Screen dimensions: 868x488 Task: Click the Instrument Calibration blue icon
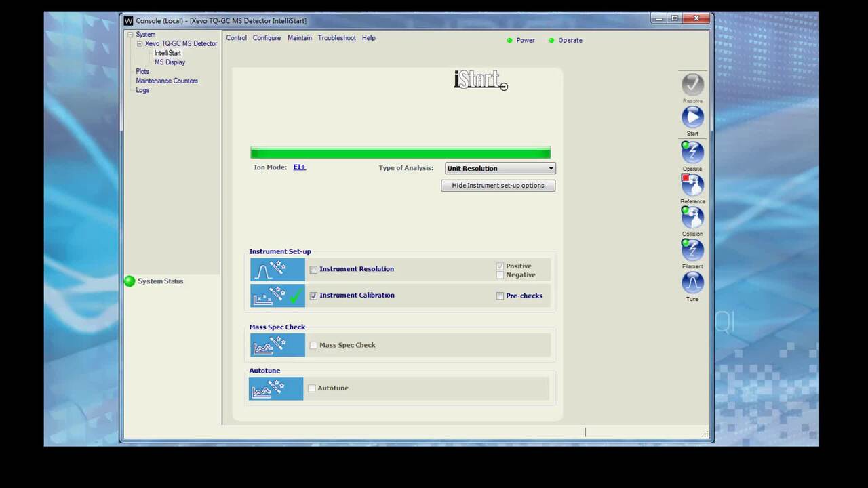[277, 296]
